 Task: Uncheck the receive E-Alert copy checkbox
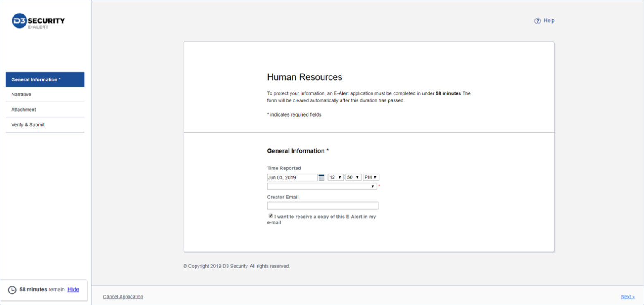click(x=270, y=216)
